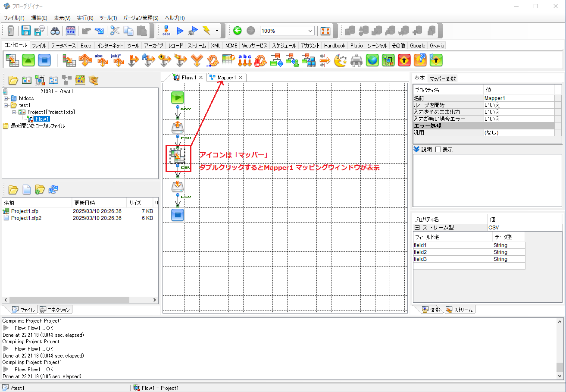The height and width of the screenshot is (392, 566).
Task: Open the 100% zoom dropdown
Action: (x=311, y=31)
